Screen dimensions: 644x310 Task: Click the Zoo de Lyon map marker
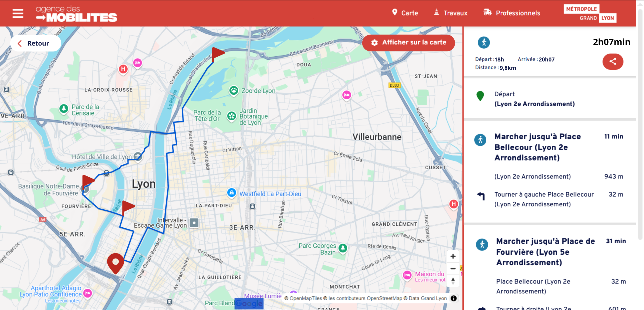click(x=234, y=91)
